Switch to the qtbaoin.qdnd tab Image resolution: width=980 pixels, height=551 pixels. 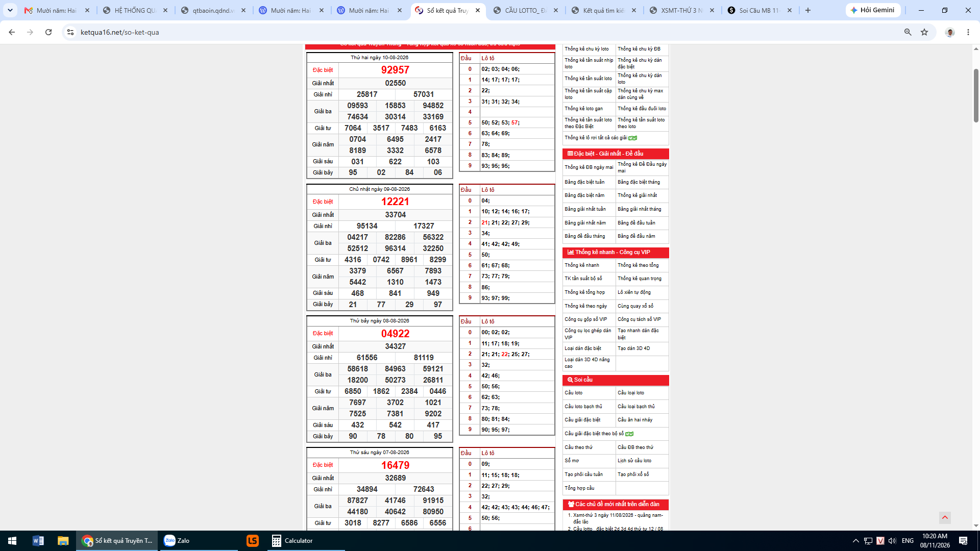pos(214,10)
